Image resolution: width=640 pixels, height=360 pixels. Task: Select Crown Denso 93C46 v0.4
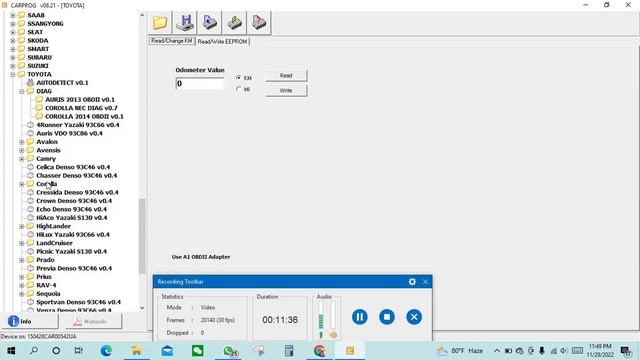click(x=74, y=201)
